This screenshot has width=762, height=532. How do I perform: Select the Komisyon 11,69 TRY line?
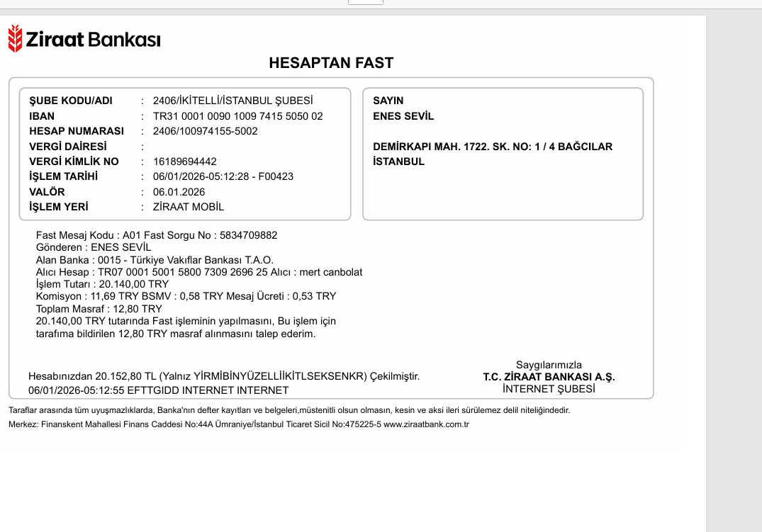coord(186,296)
